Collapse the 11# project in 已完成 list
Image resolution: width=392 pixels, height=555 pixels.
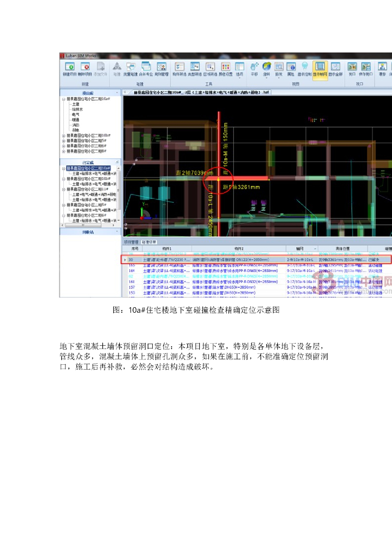coord(64,189)
